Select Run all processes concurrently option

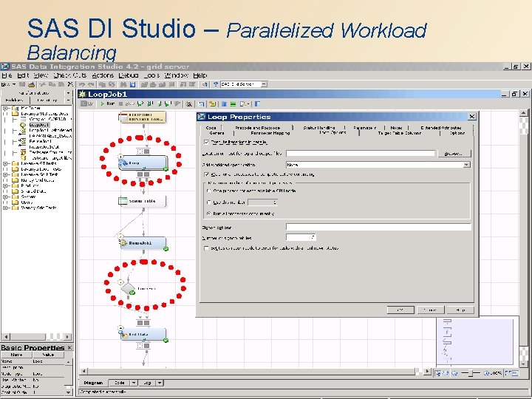coord(209,214)
